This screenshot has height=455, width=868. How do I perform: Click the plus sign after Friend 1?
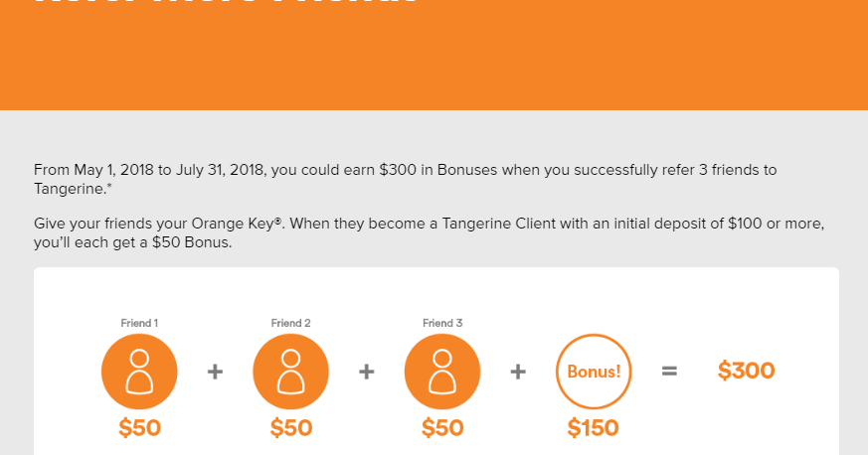[x=215, y=372]
